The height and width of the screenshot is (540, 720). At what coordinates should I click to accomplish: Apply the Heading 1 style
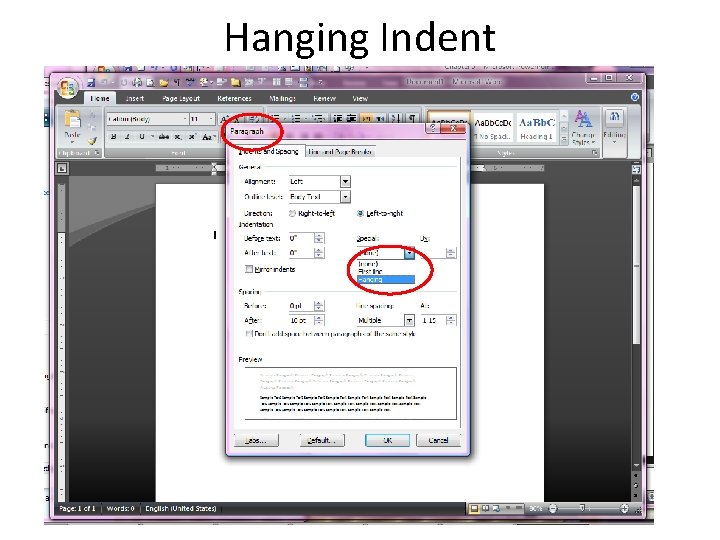coord(537,128)
